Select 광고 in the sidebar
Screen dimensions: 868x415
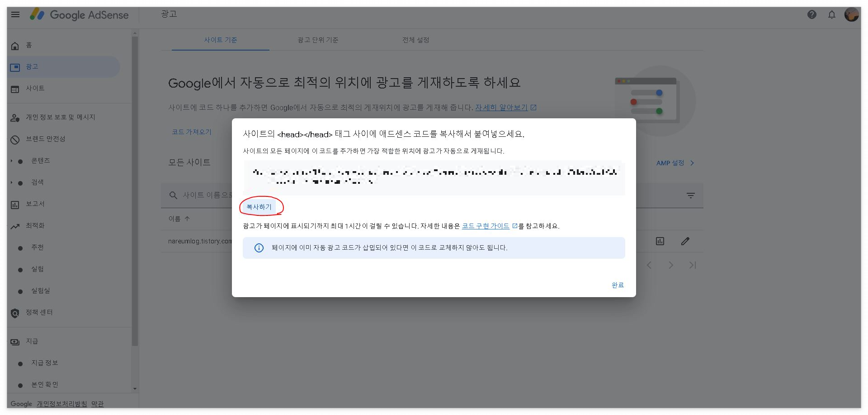tap(63, 67)
